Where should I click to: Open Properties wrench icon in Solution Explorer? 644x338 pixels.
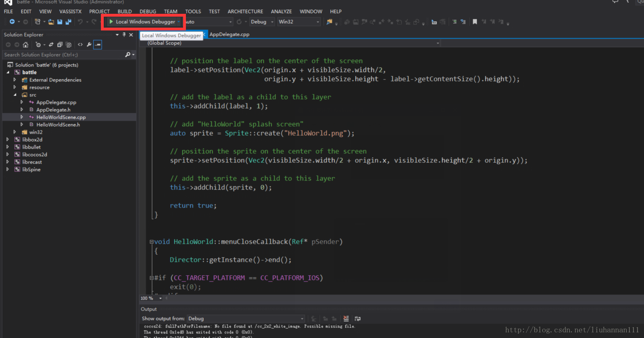(89, 44)
